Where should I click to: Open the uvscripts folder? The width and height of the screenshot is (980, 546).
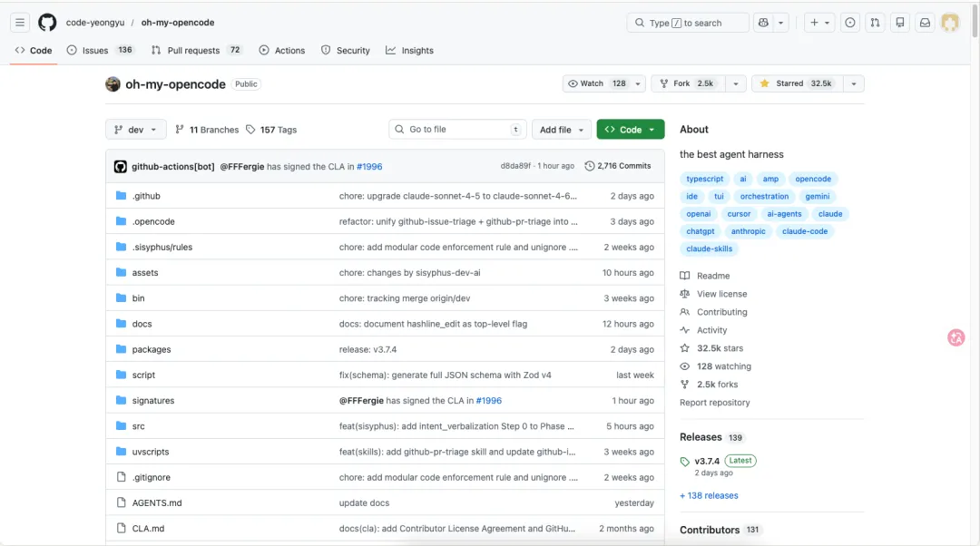(x=150, y=452)
